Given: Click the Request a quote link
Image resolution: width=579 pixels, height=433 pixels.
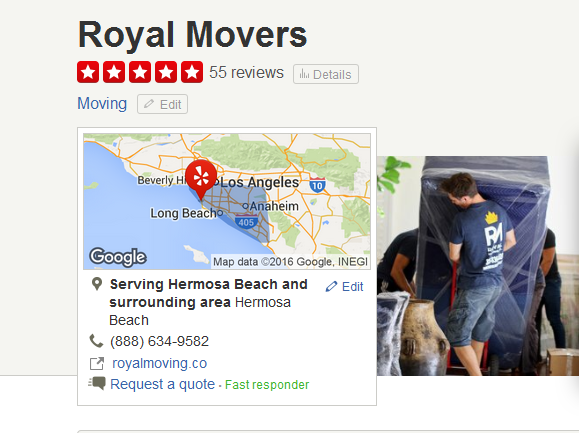Looking at the screenshot, I should (162, 384).
